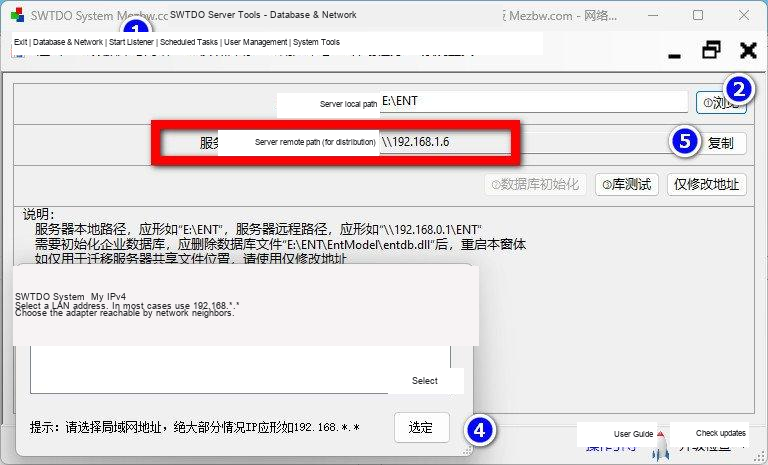
Task: Click the Server local path field E:\ENT
Action: pyautogui.click(x=534, y=101)
